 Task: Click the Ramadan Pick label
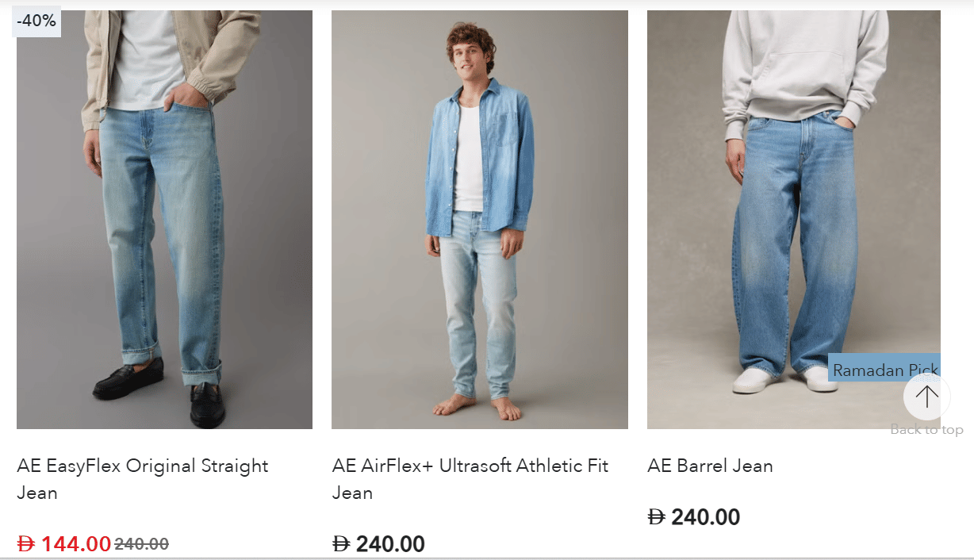tap(884, 369)
